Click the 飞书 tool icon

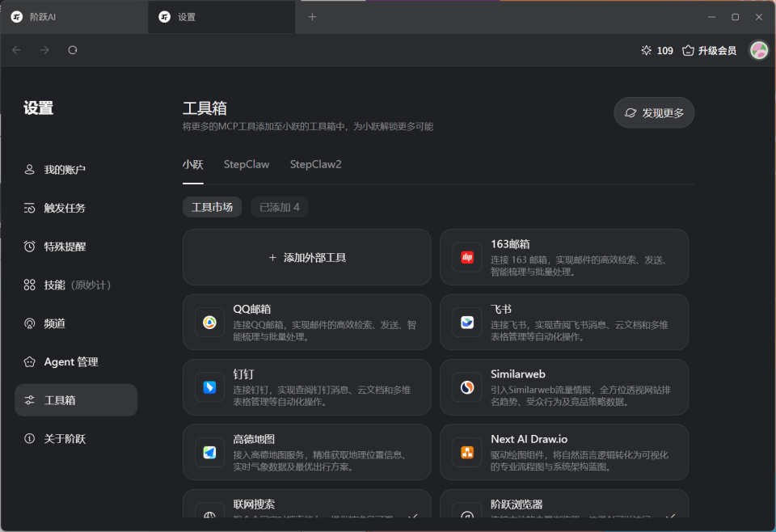coord(466,322)
